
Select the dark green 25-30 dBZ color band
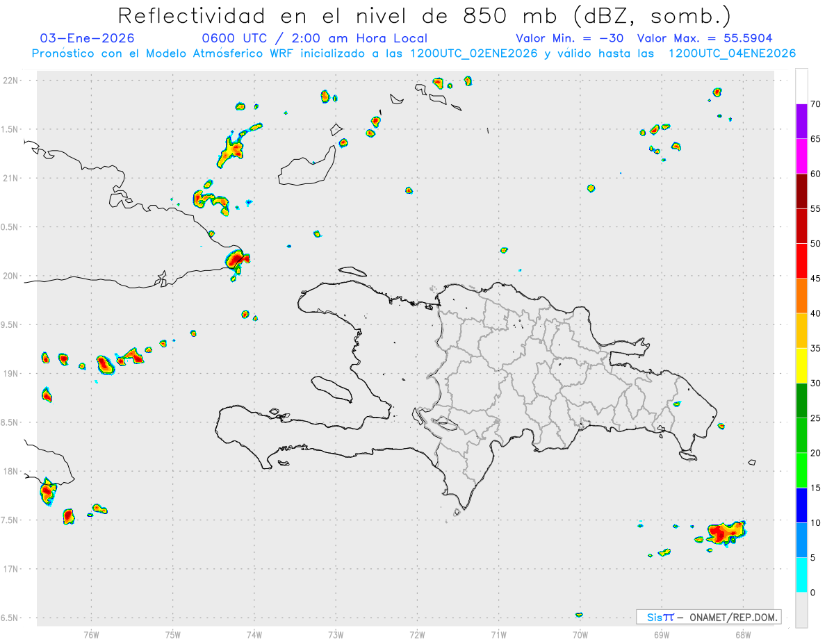tap(801, 400)
